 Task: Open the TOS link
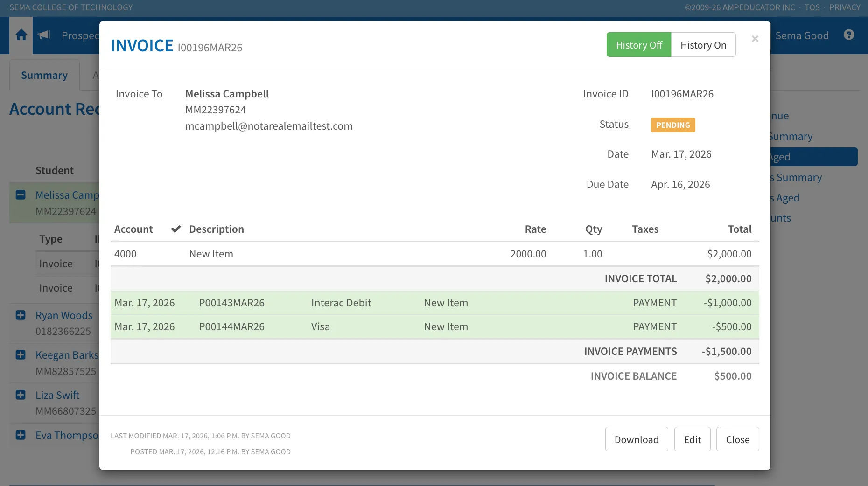(x=812, y=7)
